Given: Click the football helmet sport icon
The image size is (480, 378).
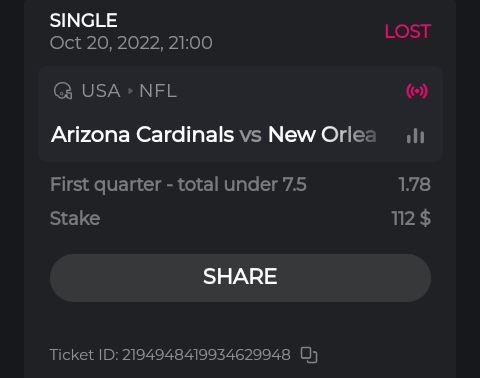Looking at the screenshot, I should pyautogui.click(x=63, y=91).
